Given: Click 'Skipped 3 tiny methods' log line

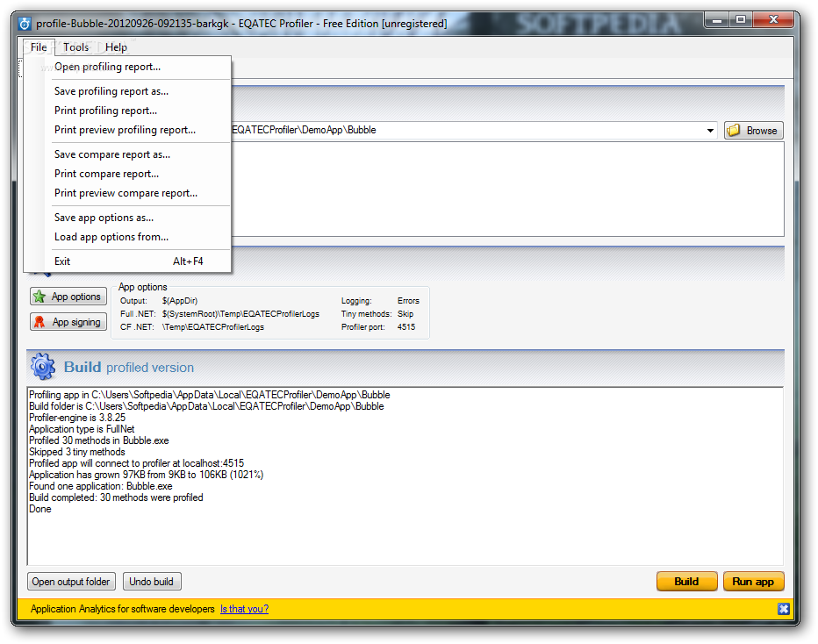Looking at the screenshot, I should click(x=77, y=452).
